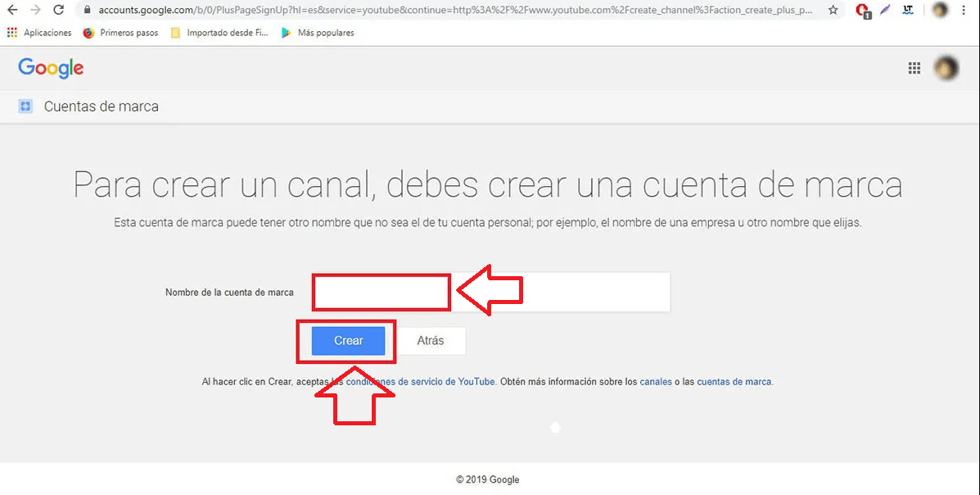Open condiciones de servicio de YouTube link
The image size is (980, 495).
click(x=420, y=382)
